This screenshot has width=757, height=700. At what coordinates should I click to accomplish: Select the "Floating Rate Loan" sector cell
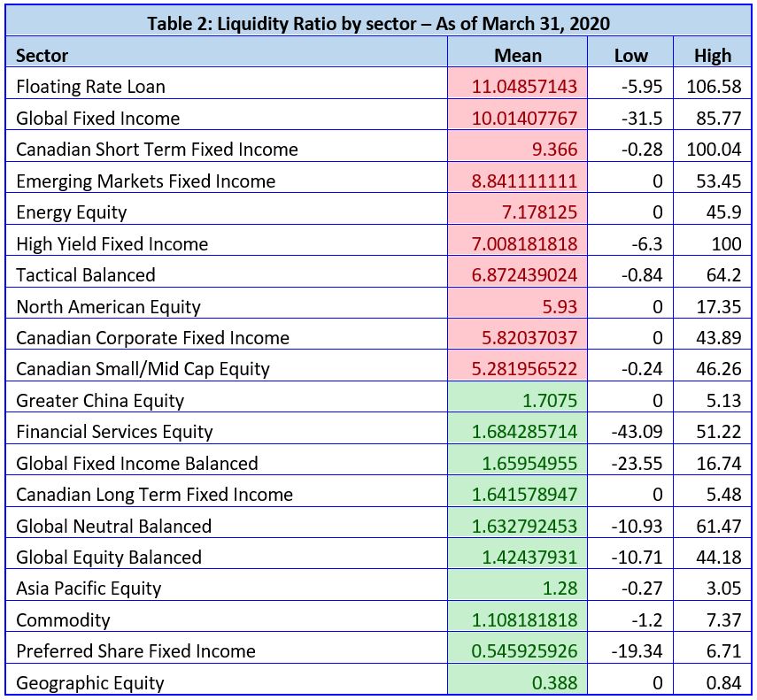pyautogui.click(x=90, y=87)
